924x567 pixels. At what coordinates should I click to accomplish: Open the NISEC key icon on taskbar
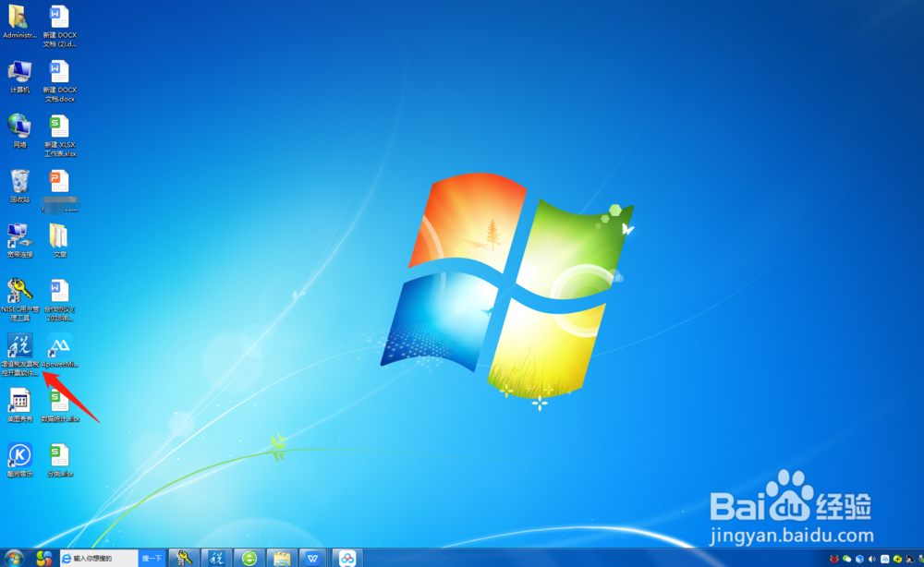coord(185,558)
